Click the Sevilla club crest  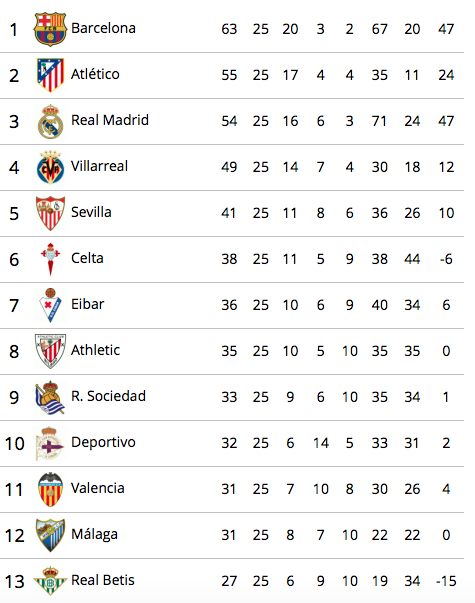50,213
